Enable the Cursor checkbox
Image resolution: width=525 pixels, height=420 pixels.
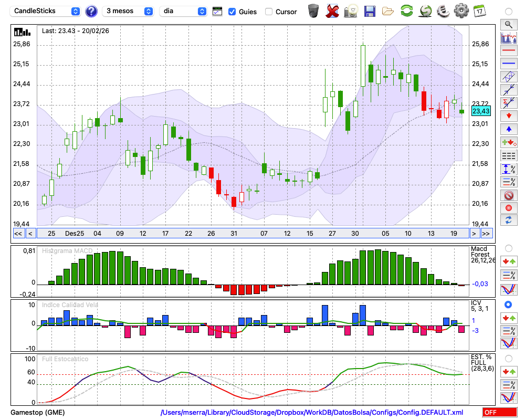coord(269,12)
